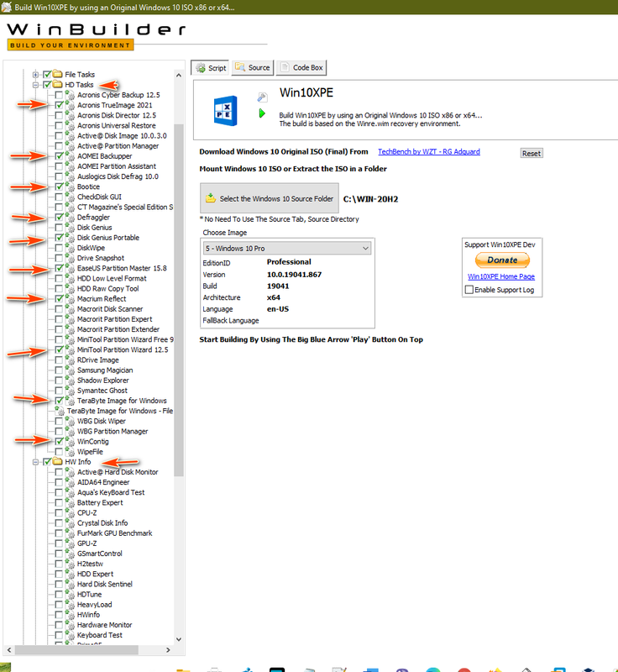Click the vertical tree scrollbar thumb

click(x=179, y=300)
